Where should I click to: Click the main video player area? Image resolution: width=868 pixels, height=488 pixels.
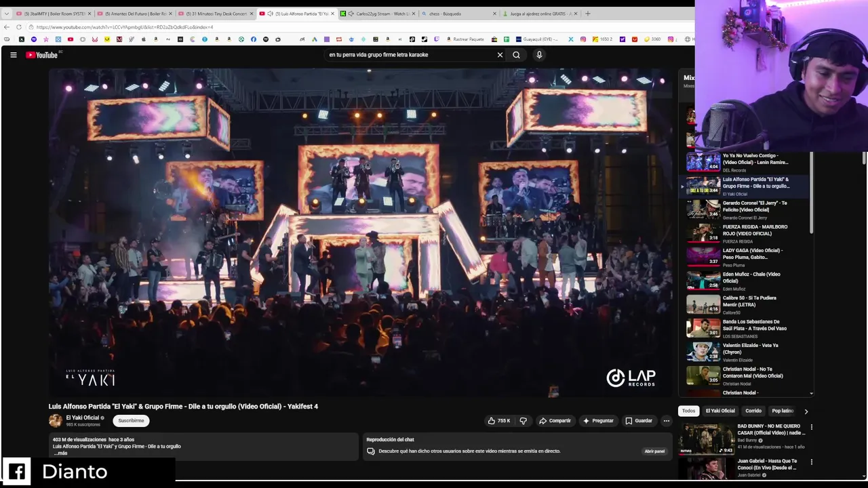click(359, 232)
